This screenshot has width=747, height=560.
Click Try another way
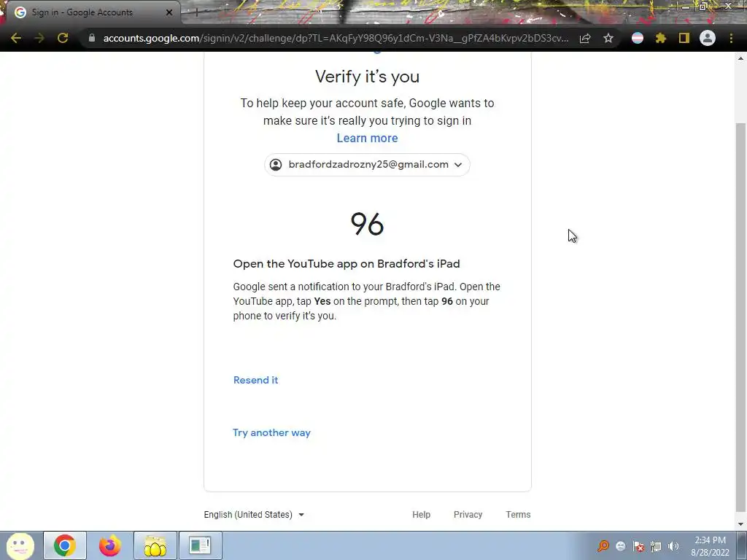point(271,432)
